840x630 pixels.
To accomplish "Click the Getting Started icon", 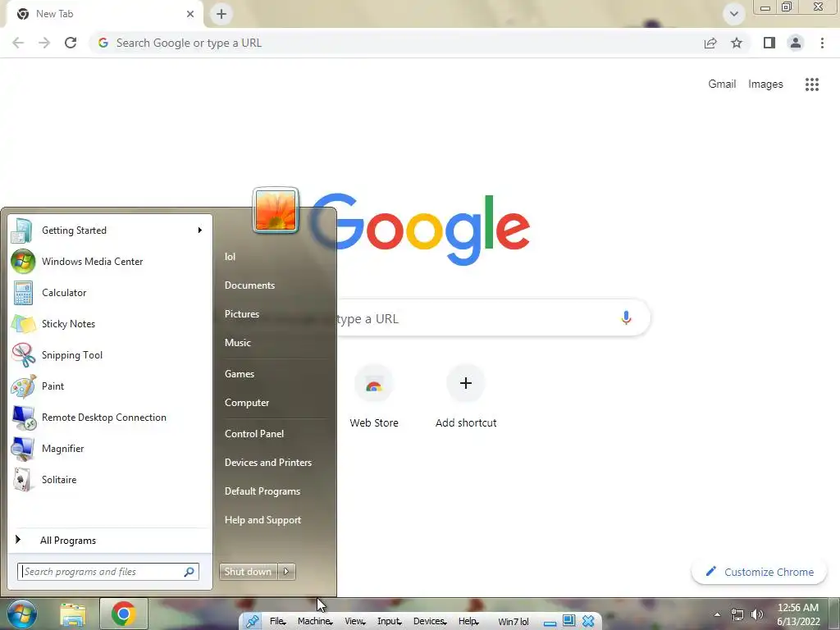I will (x=22, y=231).
